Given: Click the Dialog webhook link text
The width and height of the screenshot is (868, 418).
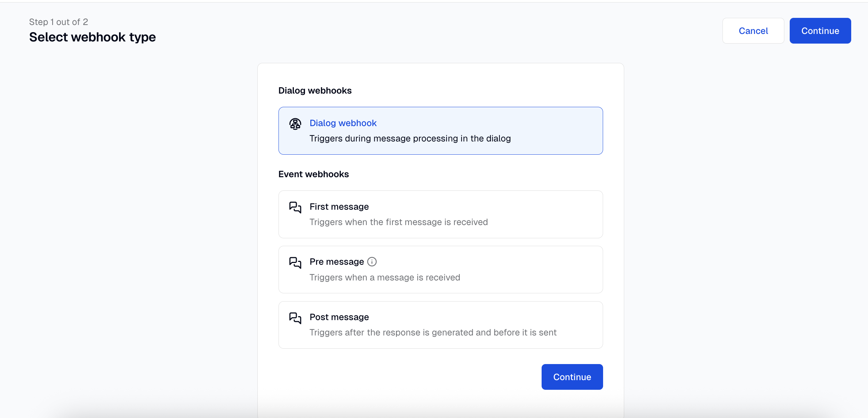Looking at the screenshot, I should click(x=342, y=123).
